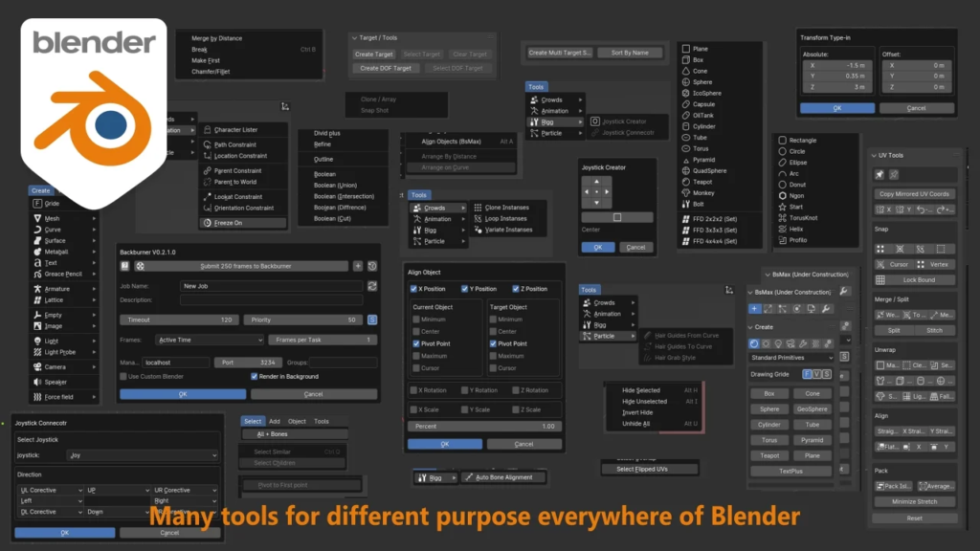980x551 pixels.
Task: Adjust the Percent slider in Align Object
Action: (x=484, y=426)
